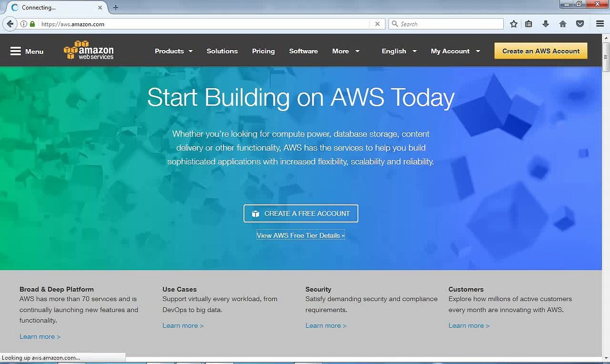Click the Pocket save icon
The image size is (610, 364).
580,24
